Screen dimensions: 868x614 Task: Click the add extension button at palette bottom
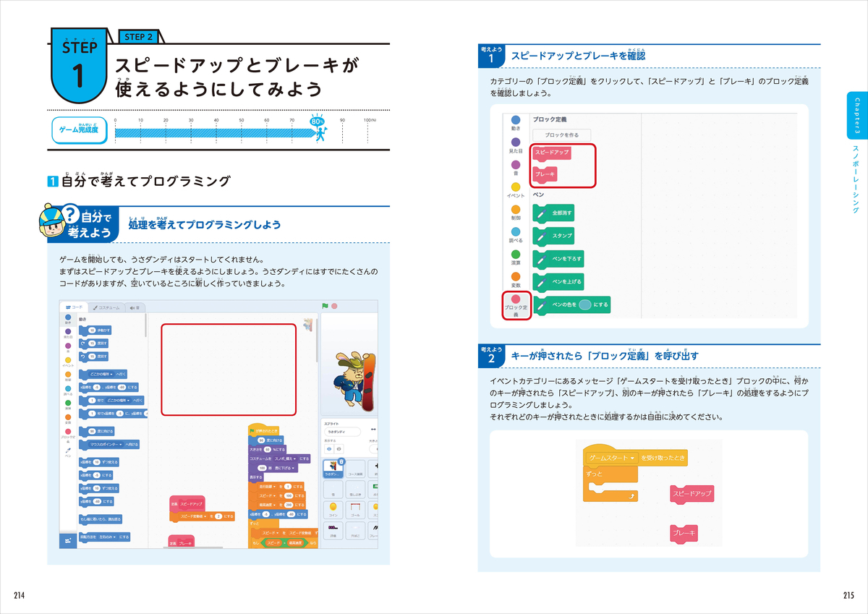pyautogui.click(x=68, y=541)
